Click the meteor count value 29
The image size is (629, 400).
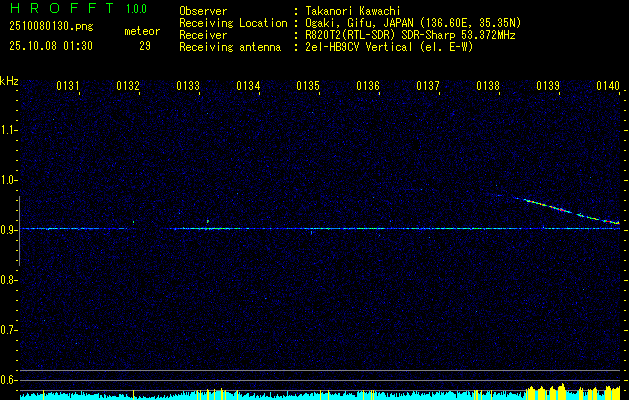pos(145,46)
